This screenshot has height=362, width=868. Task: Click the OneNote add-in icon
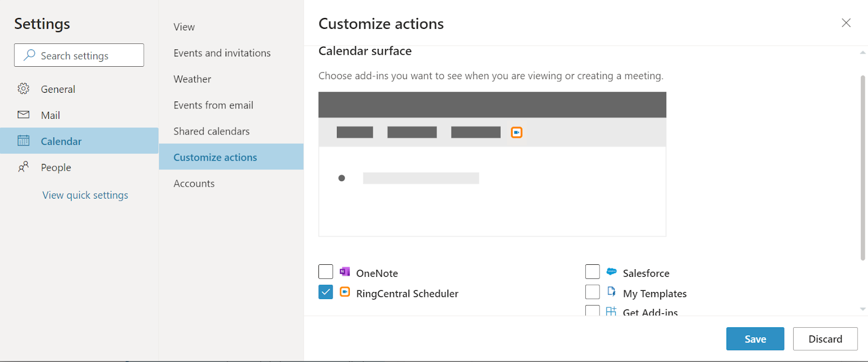(x=344, y=272)
